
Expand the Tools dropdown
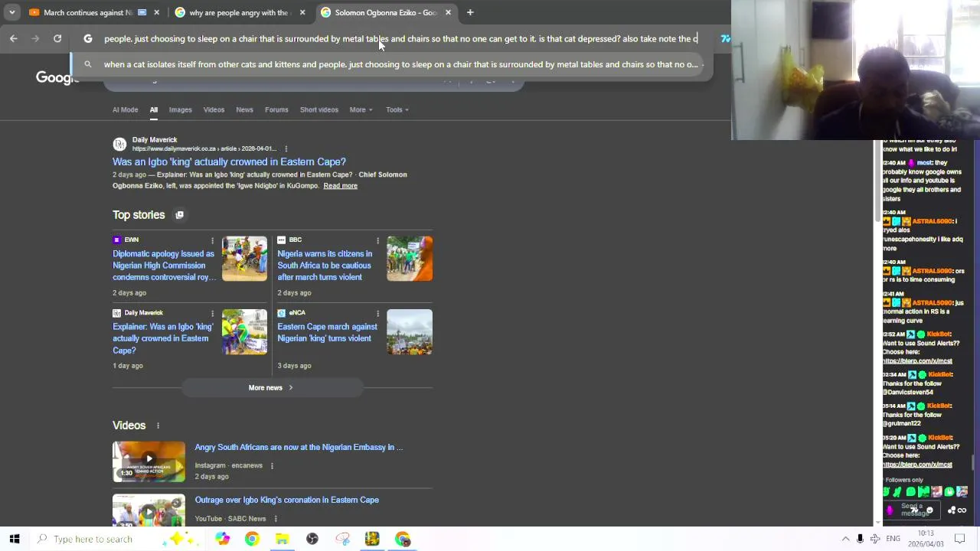pos(397,109)
